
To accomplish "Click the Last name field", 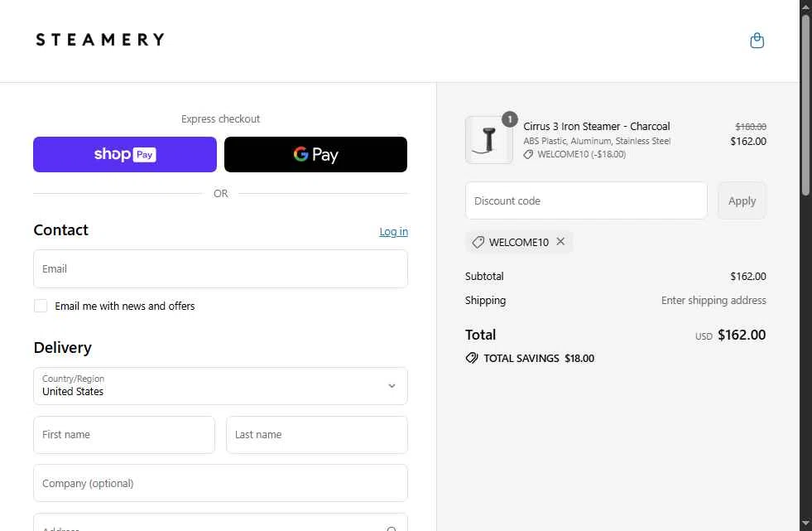I will [317, 435].
